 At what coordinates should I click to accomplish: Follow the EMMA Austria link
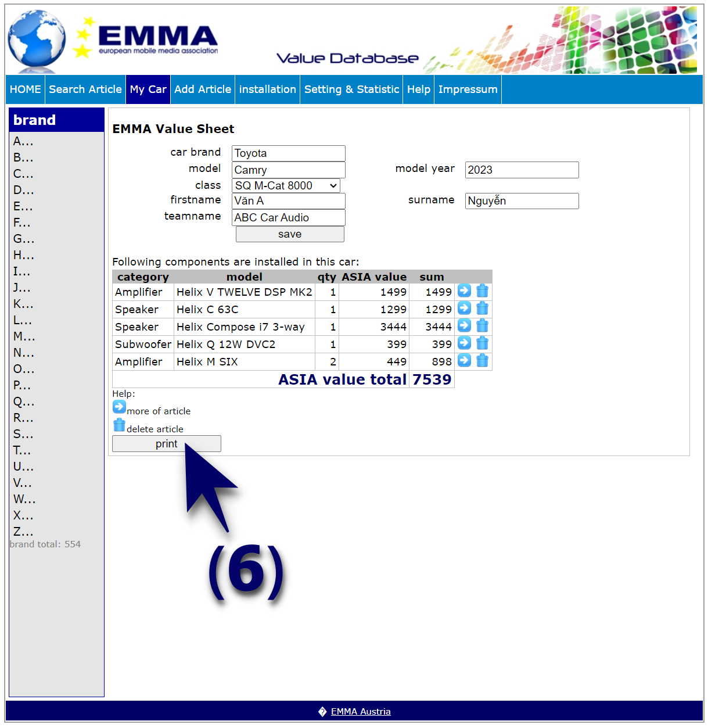coord(361,712)
